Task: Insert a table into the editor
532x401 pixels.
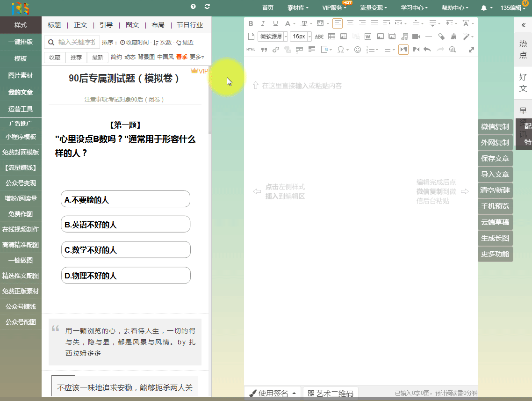Action: 331,36
